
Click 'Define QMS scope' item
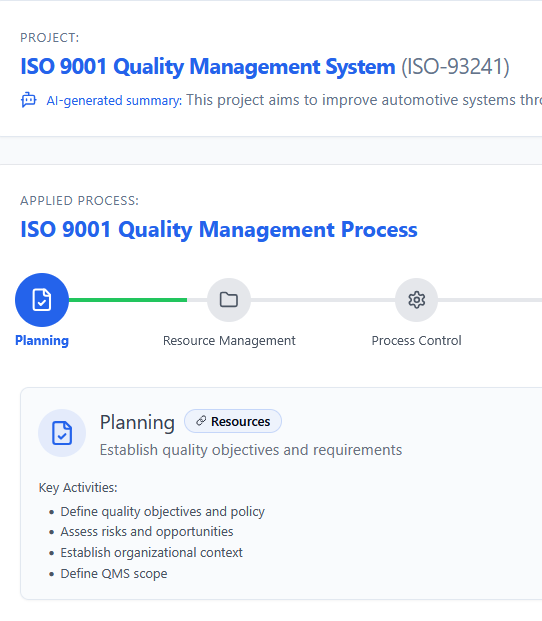coord(114,573)
